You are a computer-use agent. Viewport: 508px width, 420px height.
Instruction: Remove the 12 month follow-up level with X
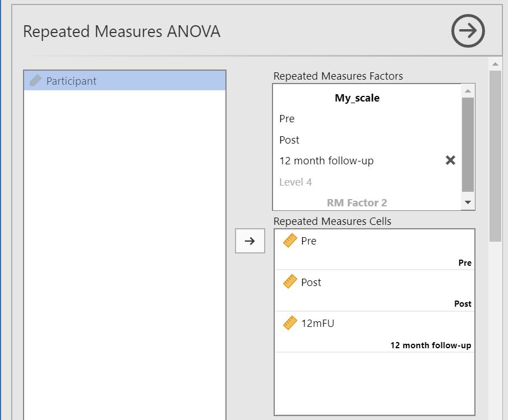pos(450,161)
